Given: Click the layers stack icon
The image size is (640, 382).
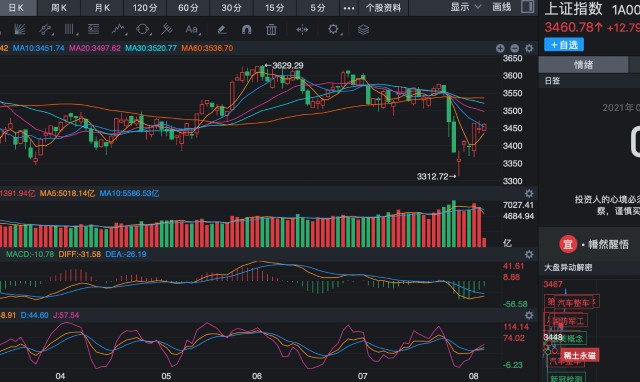Looking at the screenshot, I should click(363, 29).
